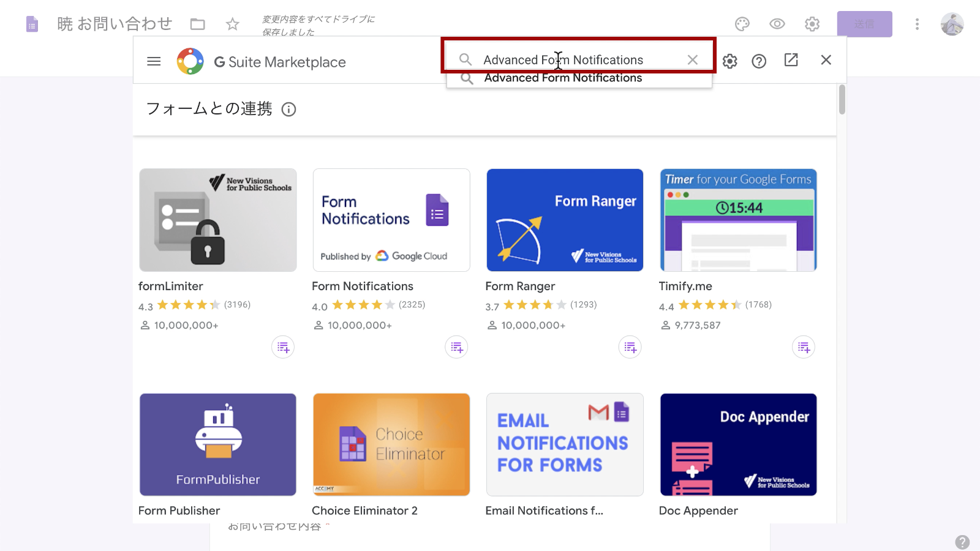Open the three-dot more options menu
980x551 pixels.
click(x=917, y=24)
